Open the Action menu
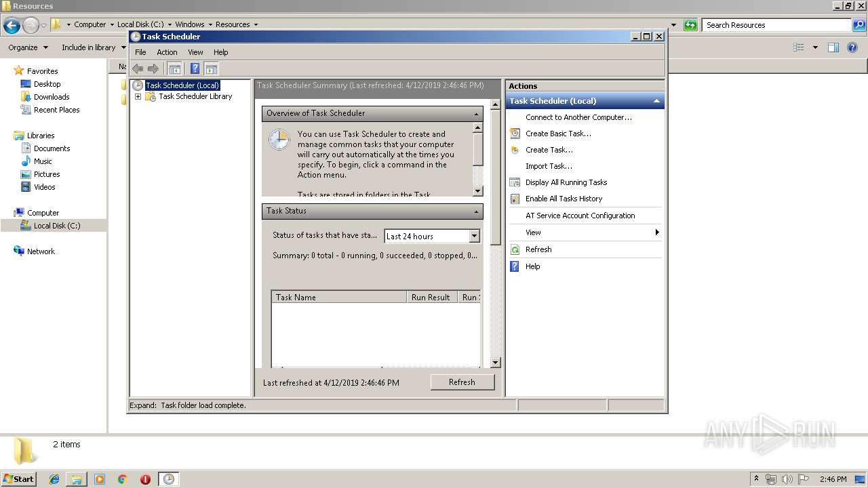Image resolution: width=868 pixels, height=488 pixels. coord(167,52)
